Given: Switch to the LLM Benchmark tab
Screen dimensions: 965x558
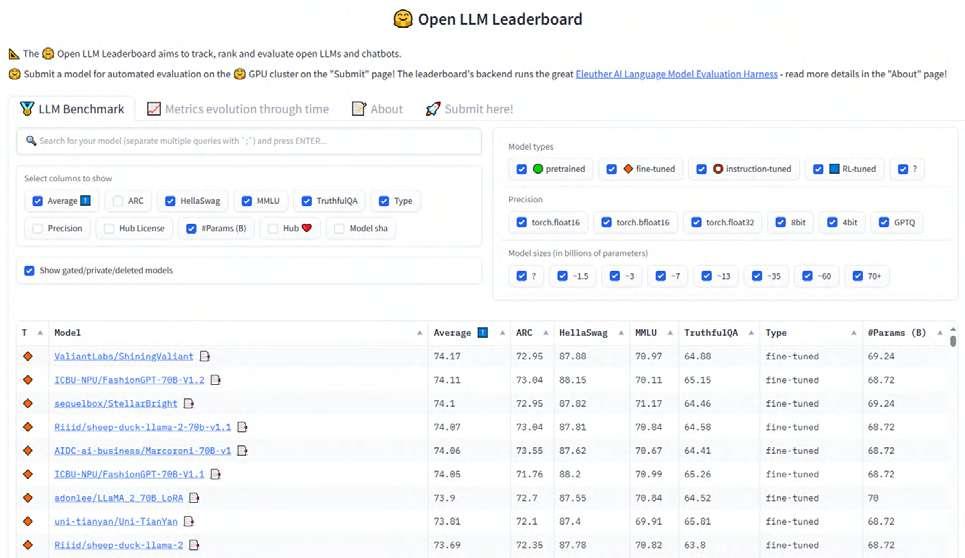Looking at the screenshot, I should coord(72,109).
